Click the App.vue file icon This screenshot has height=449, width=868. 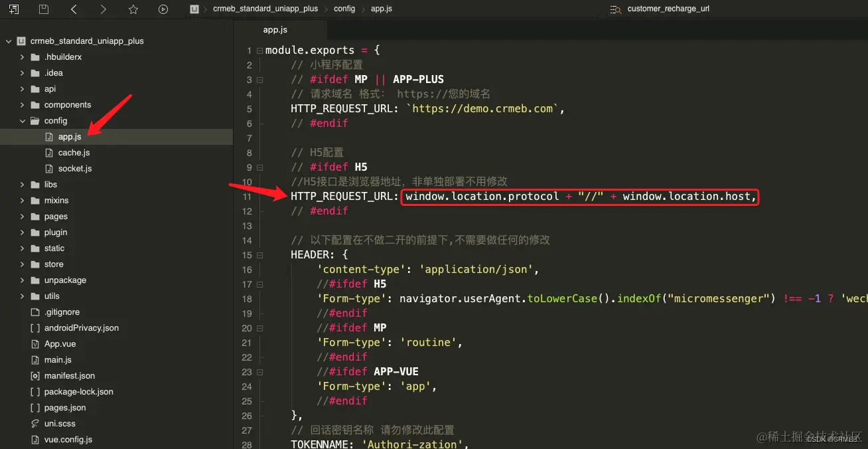[x=35, y=344]
